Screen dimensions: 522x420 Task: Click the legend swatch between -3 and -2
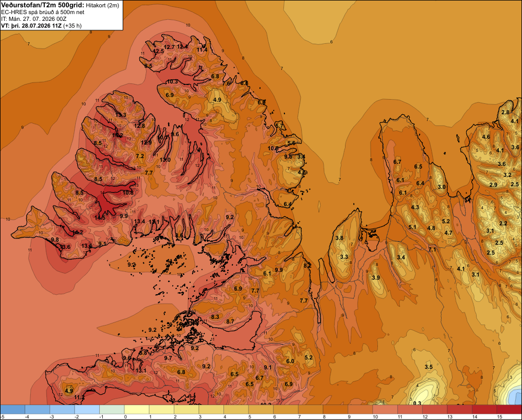point(62,410)
